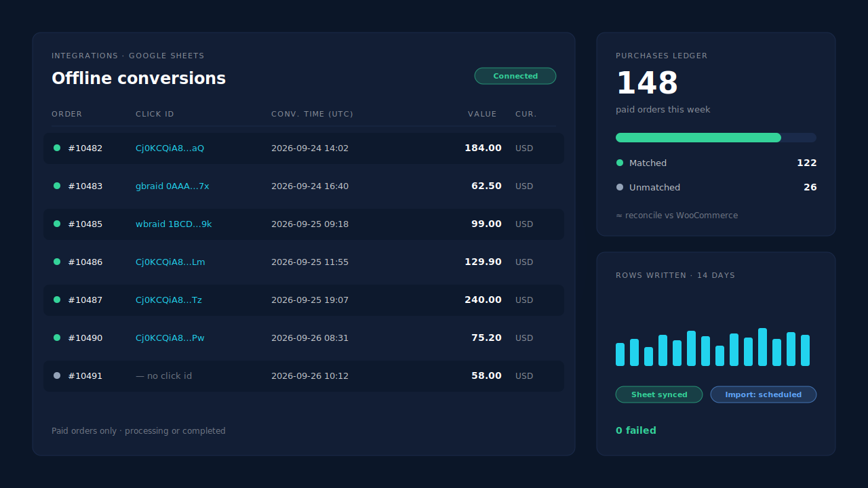Click the CONV. TIME (UTC) column header
The height and width of the screenshot is (488, 868).
click(312, 114)
